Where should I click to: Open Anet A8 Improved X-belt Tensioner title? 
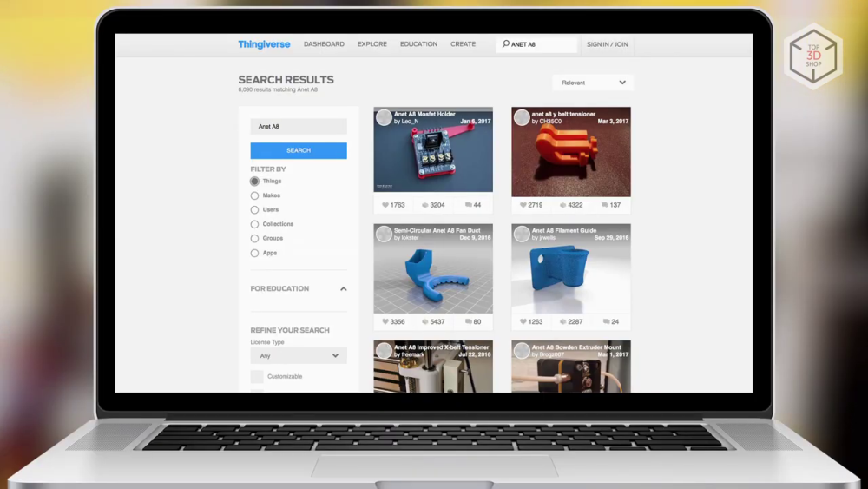tap(442, 347)
